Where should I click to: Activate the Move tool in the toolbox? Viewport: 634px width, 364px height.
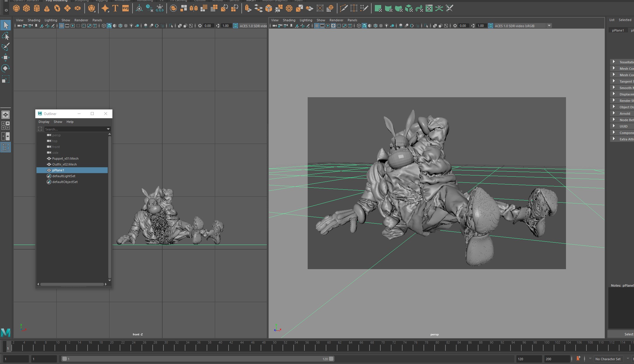pyautogui.click(x=6, y=58)
